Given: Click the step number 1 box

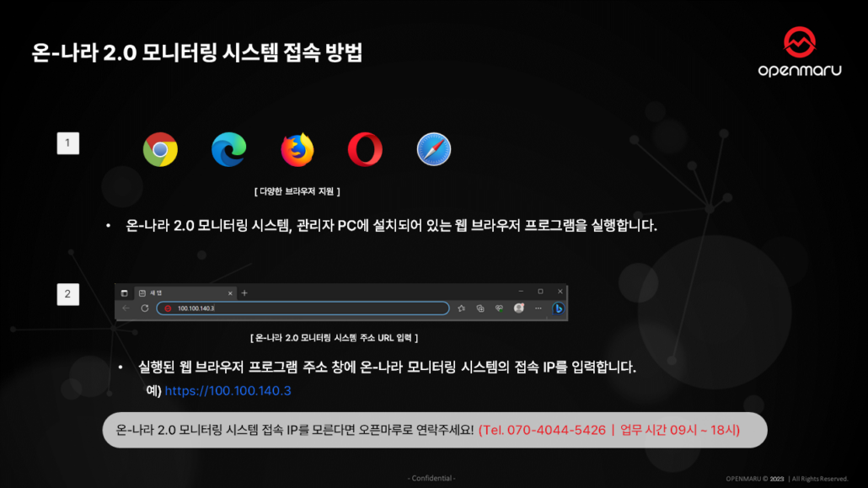Looking at the screenshot, I should click(x=67, y=143).
